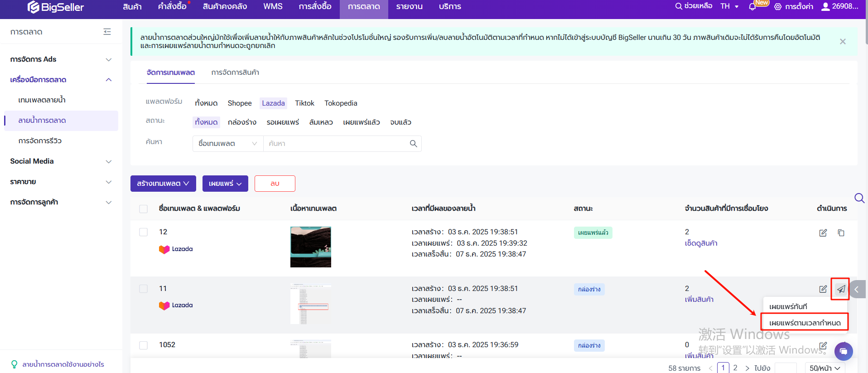Click the thumbnail image of template 12
The width and height of the screenshot is (868, 373).
(x=310, y=247)
